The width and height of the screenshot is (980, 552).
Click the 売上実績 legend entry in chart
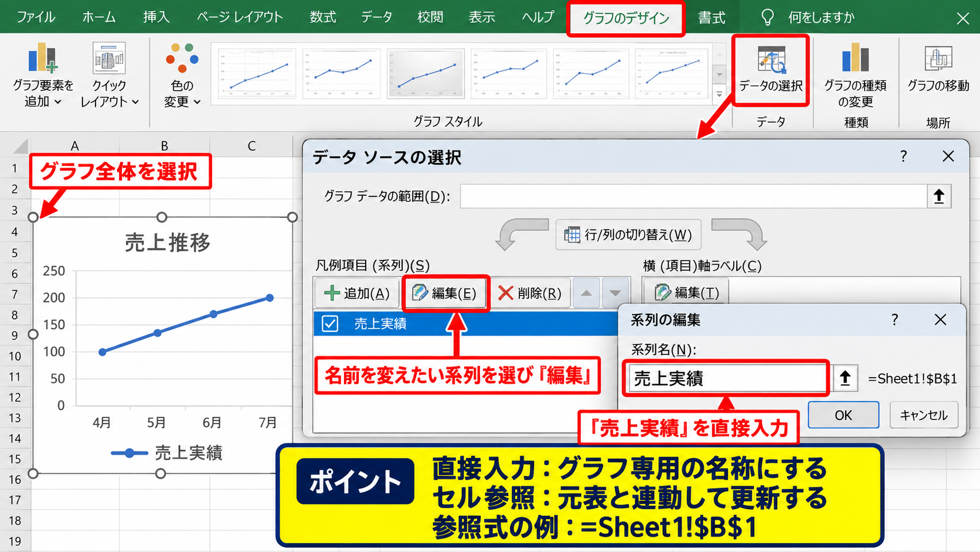point(167,453)
